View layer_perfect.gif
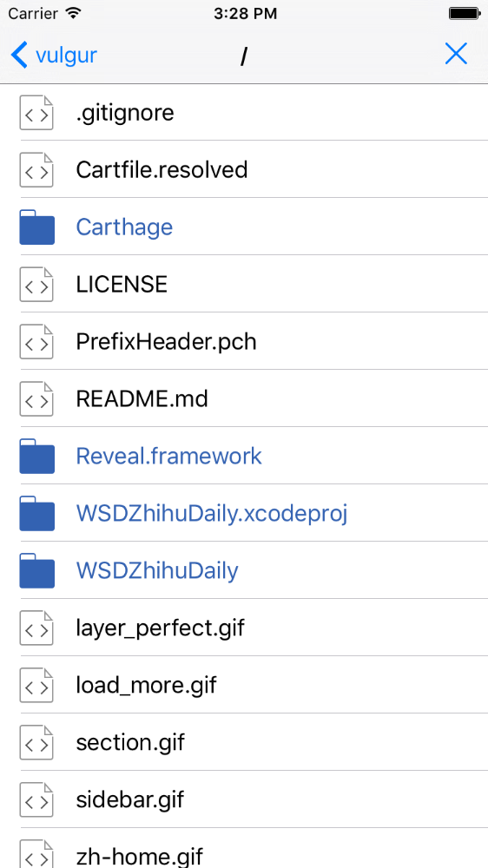Image resolution: width=488 pixels, height=868 pixels. [x=160, y=628]
